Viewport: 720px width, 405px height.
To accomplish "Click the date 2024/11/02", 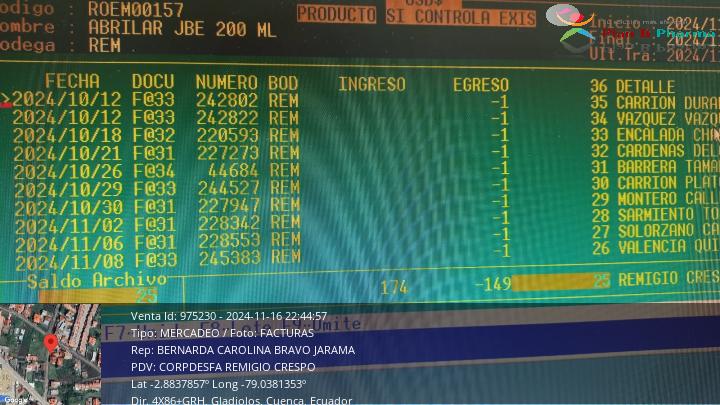I will pos(69,225).
